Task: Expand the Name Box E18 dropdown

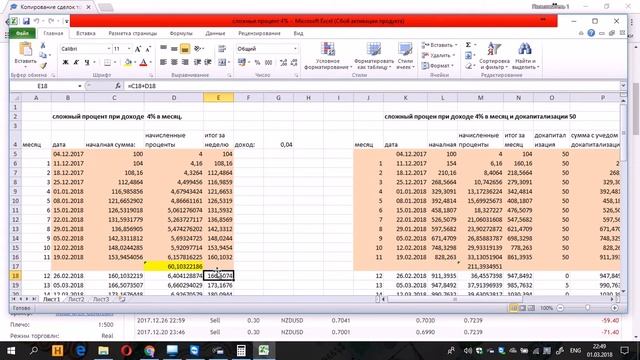Action: (x=80, y=86)
